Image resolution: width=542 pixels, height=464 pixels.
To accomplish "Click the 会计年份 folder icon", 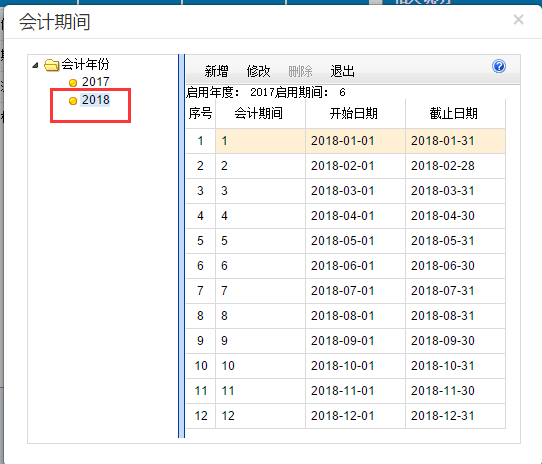I will pyautogui.click(x=52, y=65).
